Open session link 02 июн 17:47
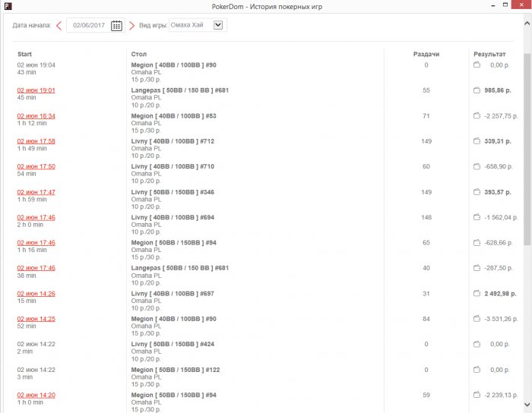 click(x=36, y=192)
